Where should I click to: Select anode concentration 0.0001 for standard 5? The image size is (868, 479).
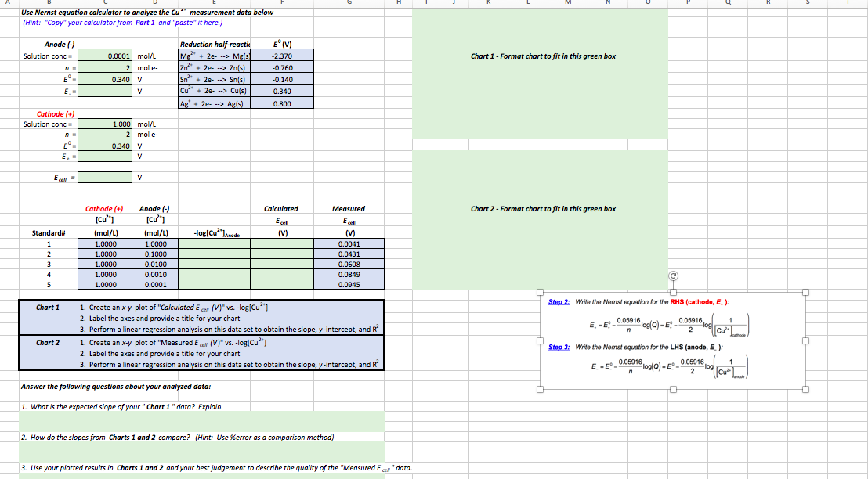click(155, 284)
